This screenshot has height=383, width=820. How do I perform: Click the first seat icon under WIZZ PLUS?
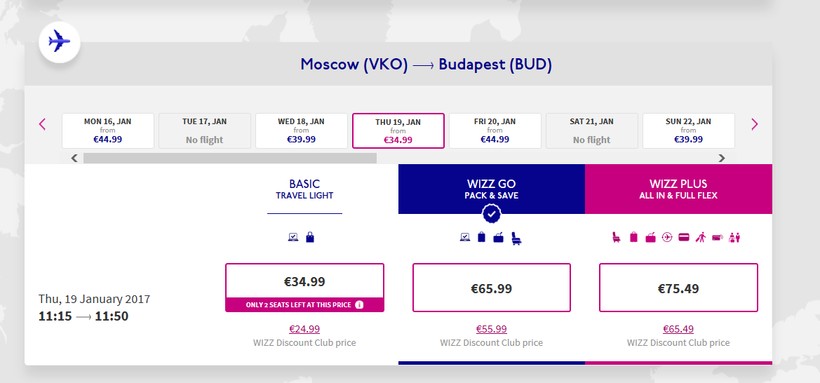pyautogui.click(x=617, y=238)
